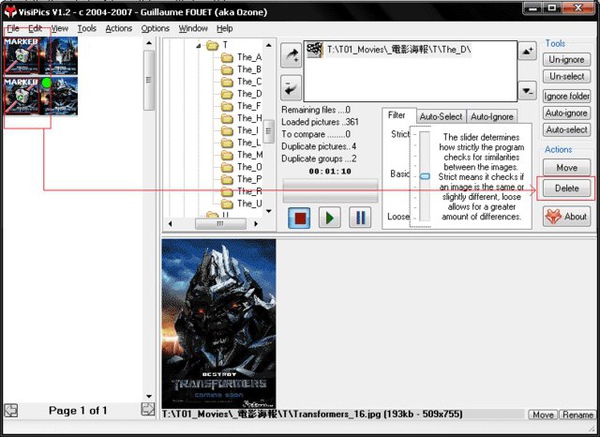Click the Ignore folder button
The image size is (600, 437).
566,96
